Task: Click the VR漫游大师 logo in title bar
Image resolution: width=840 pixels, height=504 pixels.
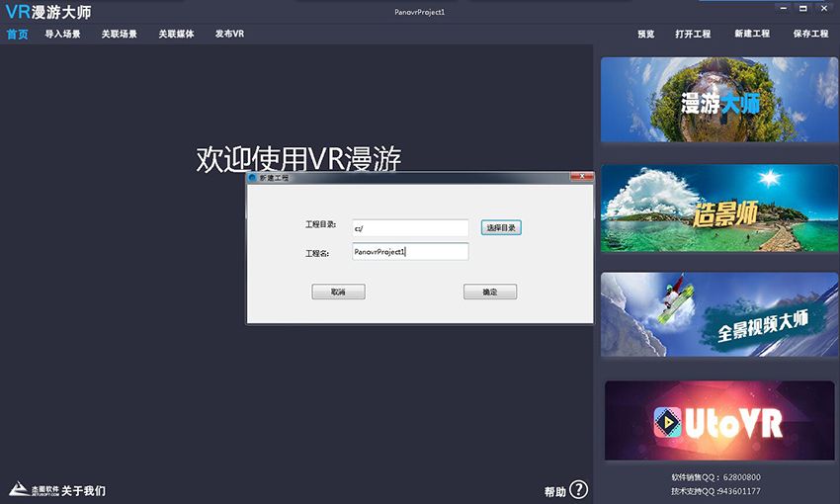Action: (48, 12)
